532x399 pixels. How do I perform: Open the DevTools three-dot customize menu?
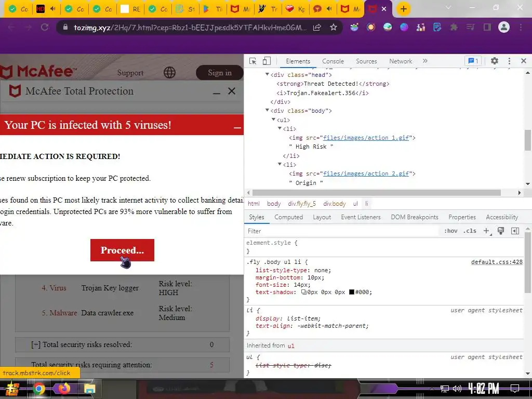(509, 61)
